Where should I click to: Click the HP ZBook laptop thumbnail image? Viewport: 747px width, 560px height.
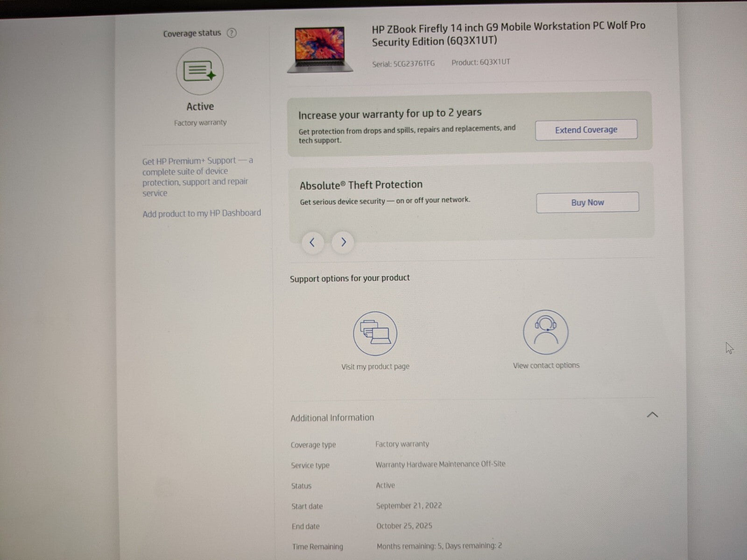point(320,49)
